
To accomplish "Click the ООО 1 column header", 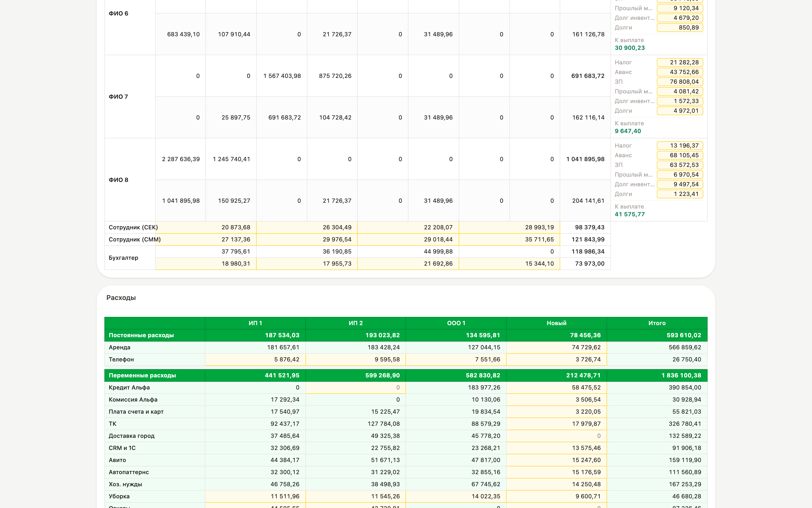I will point(456,323).
